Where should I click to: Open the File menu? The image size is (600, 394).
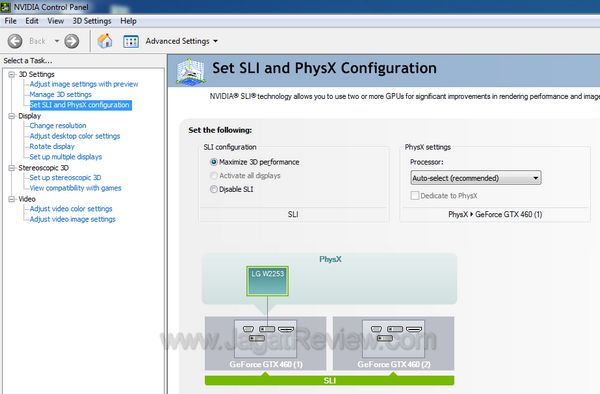(x=10, y=21)
